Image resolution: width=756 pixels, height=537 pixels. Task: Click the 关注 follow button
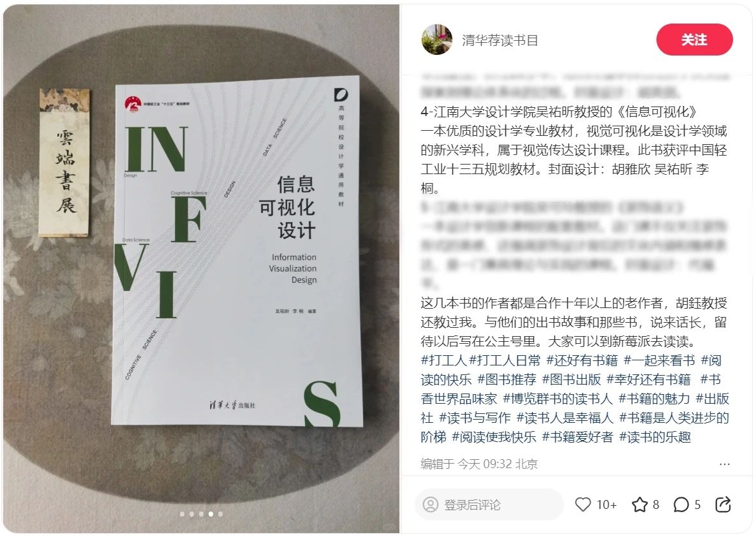click(694, 40)
